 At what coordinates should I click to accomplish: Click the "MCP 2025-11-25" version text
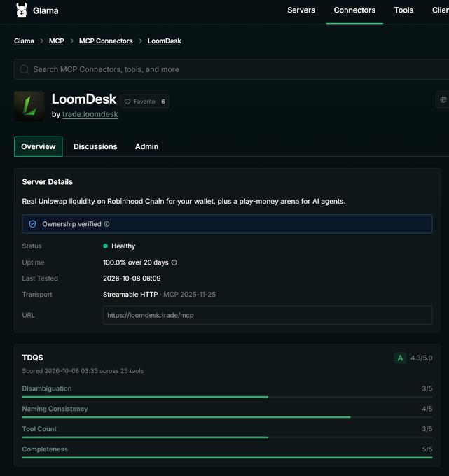click(190, 295)
